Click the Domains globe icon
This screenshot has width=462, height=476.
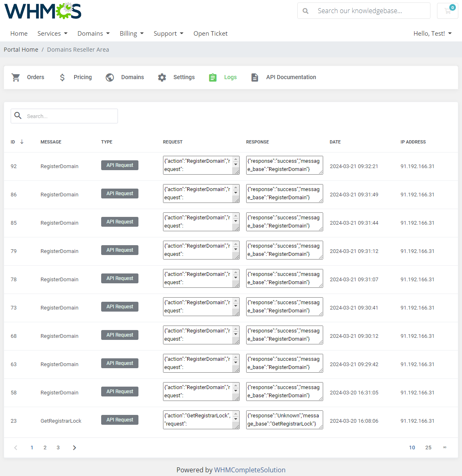click(110, 77)
